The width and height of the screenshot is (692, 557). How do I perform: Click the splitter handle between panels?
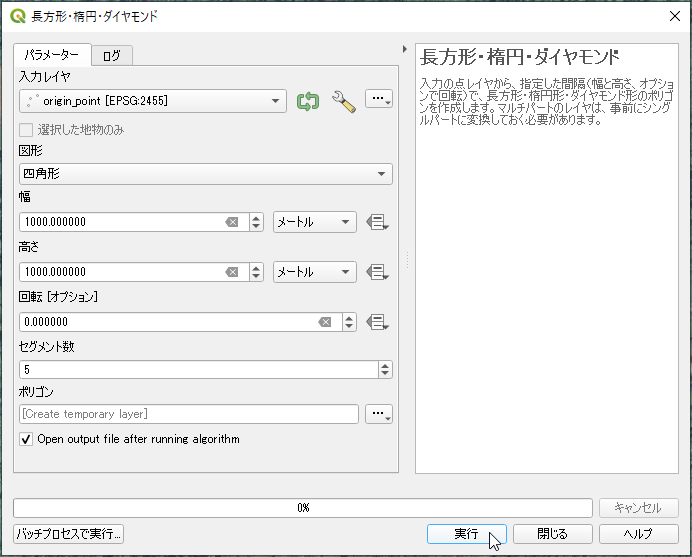click(x=407, y=260)
